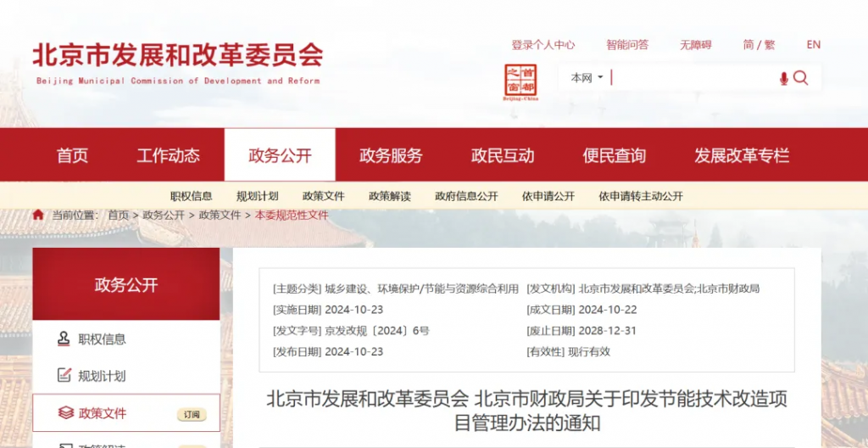Click the microphone voice search icon
The width and height of the screenshot is (868, 448).
(783, 78)
